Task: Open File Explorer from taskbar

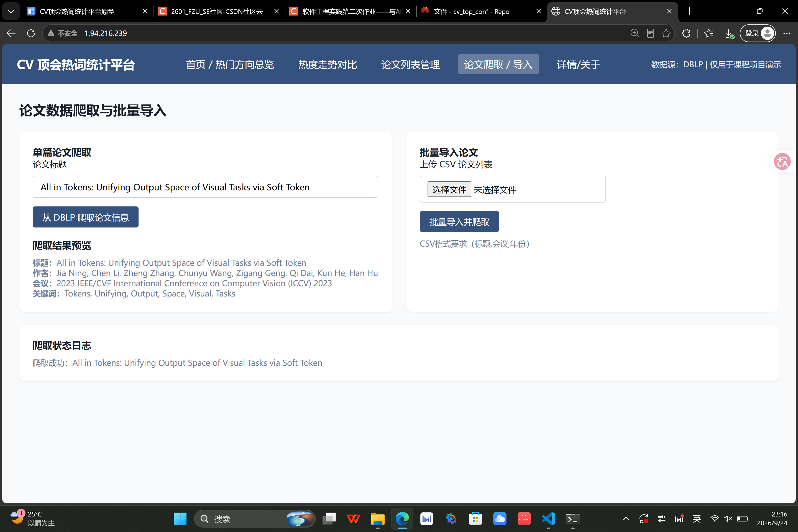Action: click(x=378, y=518)
